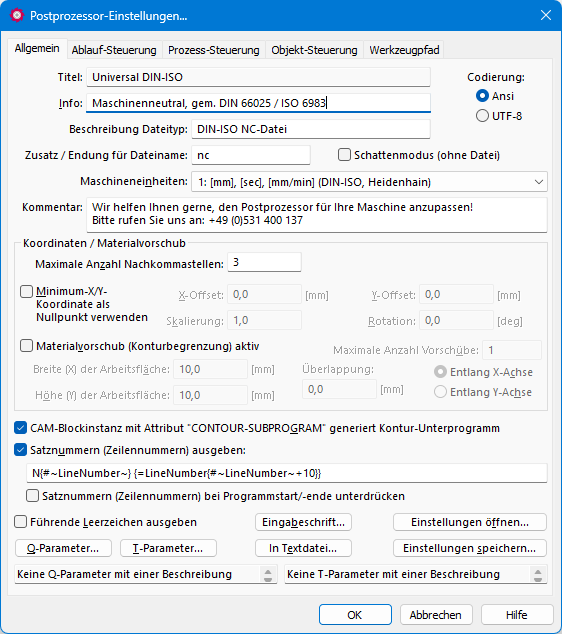This screenshot has width=562, height=634.
Task: Click Einstellungen öffnen... button
Action: tap(470, 522)
